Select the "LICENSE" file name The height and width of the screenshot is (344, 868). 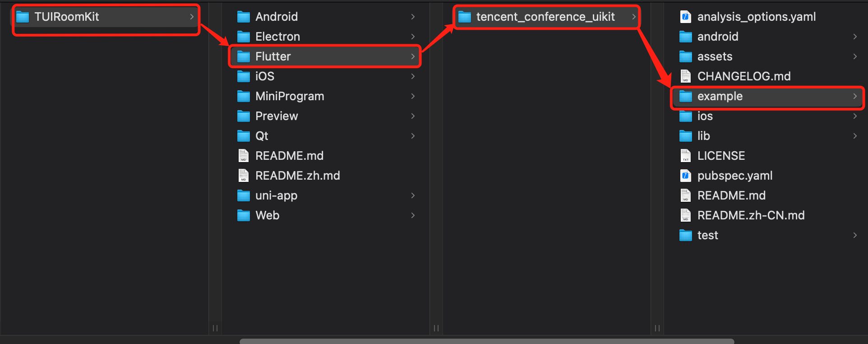click(x=721, y=156)
